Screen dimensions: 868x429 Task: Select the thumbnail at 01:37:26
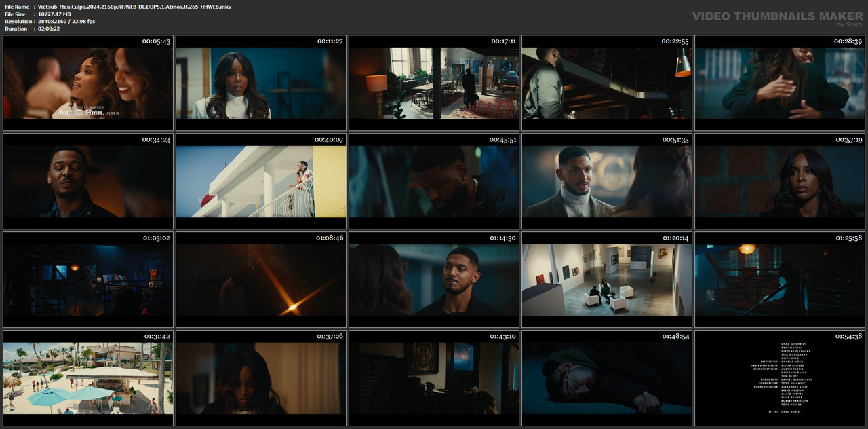pos(261,378)
